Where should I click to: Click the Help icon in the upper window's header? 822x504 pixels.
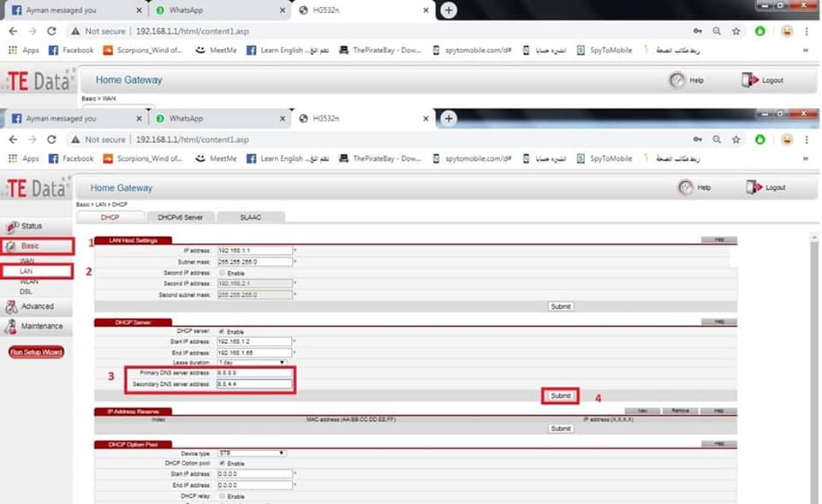coord(676,80)
